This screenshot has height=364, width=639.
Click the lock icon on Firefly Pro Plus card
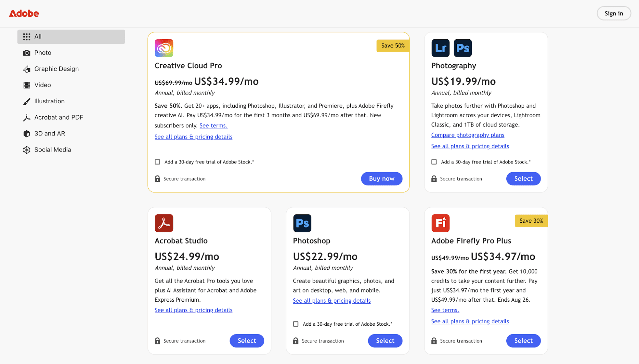(434, 341)
